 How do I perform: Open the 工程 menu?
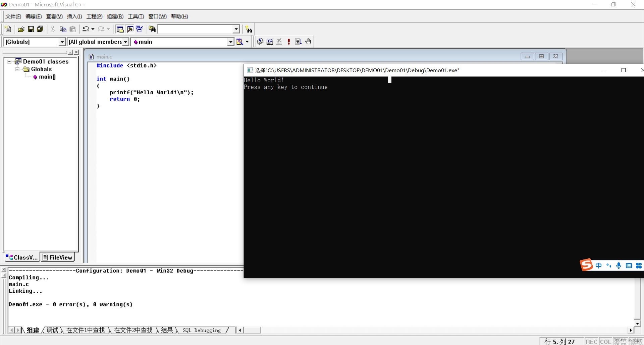coord(94,16)
